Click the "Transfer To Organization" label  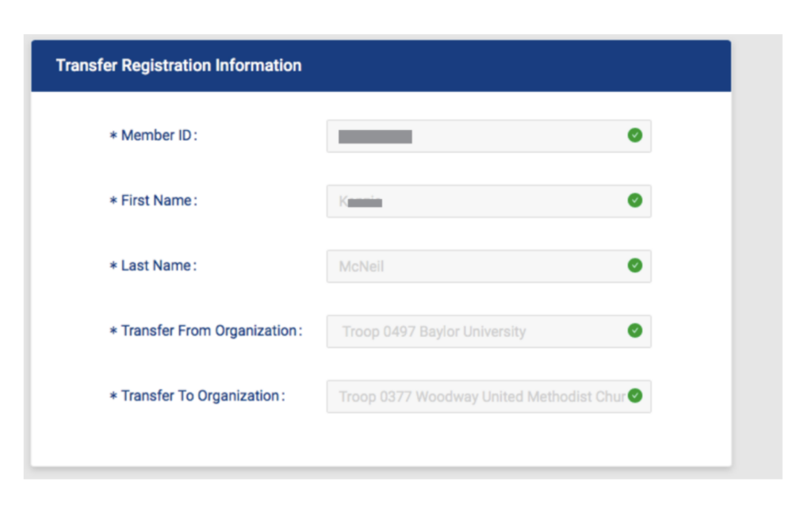201,396
